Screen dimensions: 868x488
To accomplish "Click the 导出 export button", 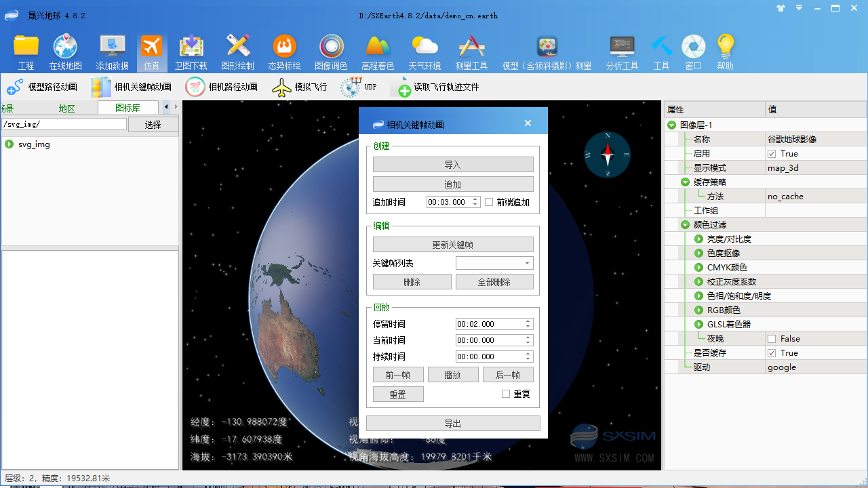I will pyautogui.click(x=452, y=422).
